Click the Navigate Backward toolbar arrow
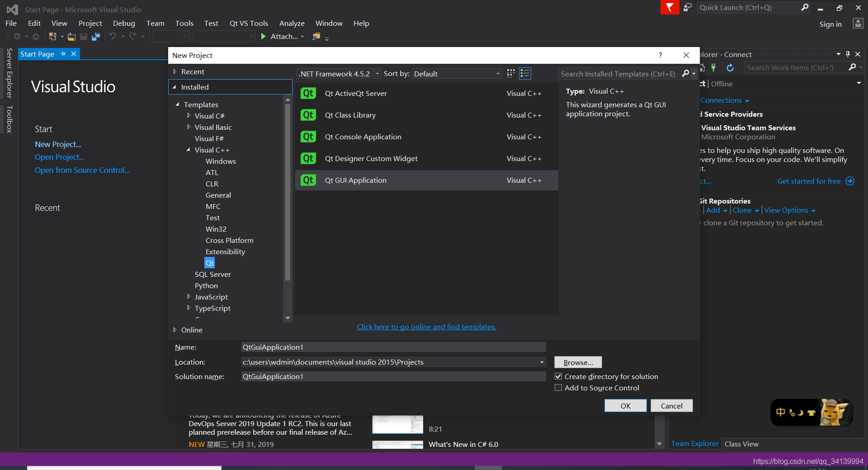This screenshot has height=470, width=868. [17, 36]
